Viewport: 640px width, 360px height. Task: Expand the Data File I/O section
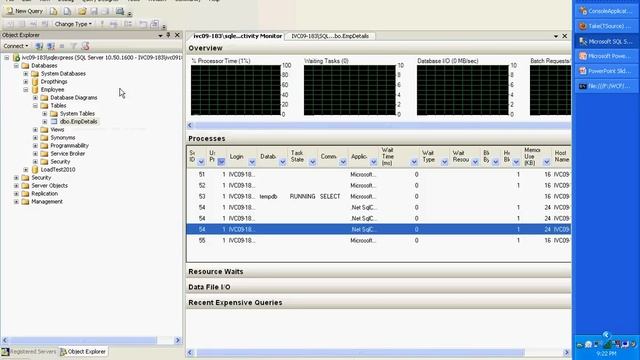pos(379,287)
